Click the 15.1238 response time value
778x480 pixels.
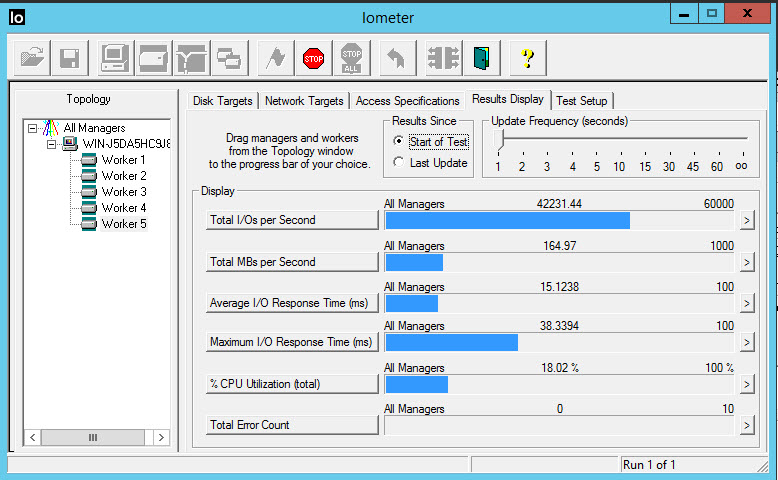[560, 287]
